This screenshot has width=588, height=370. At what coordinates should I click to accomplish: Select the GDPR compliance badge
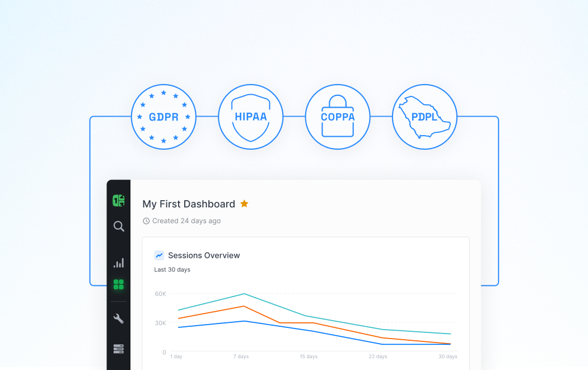164,117
